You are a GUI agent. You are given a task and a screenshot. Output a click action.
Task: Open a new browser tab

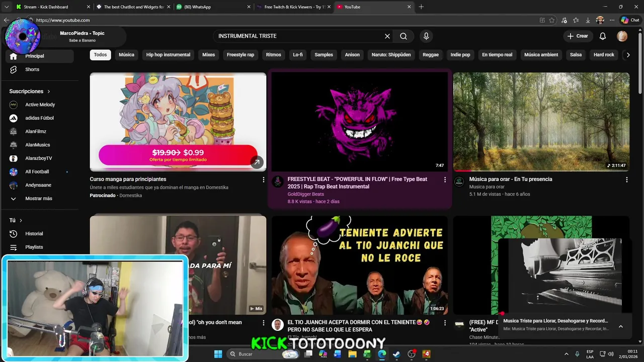click(x=421, y=7)
